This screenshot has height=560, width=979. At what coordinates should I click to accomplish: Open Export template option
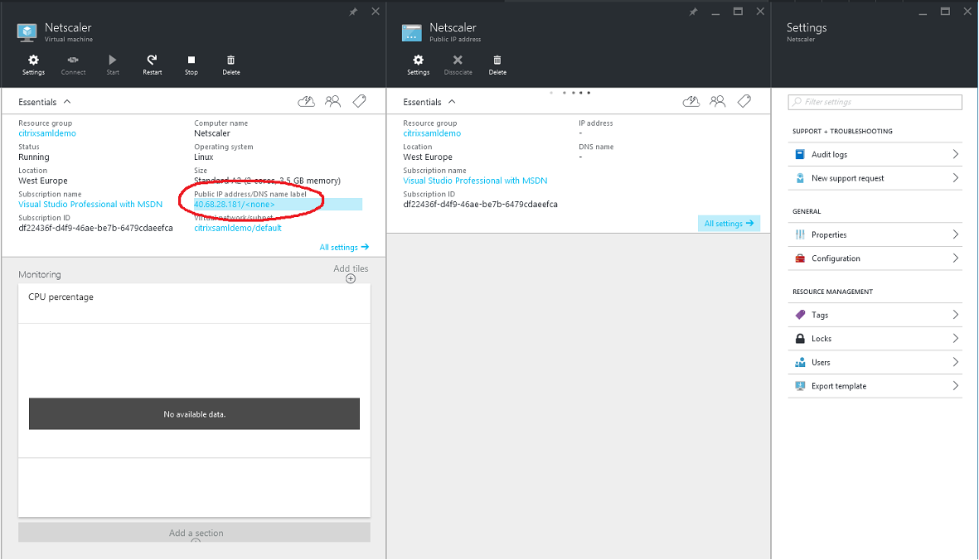[x=875, y=386]
